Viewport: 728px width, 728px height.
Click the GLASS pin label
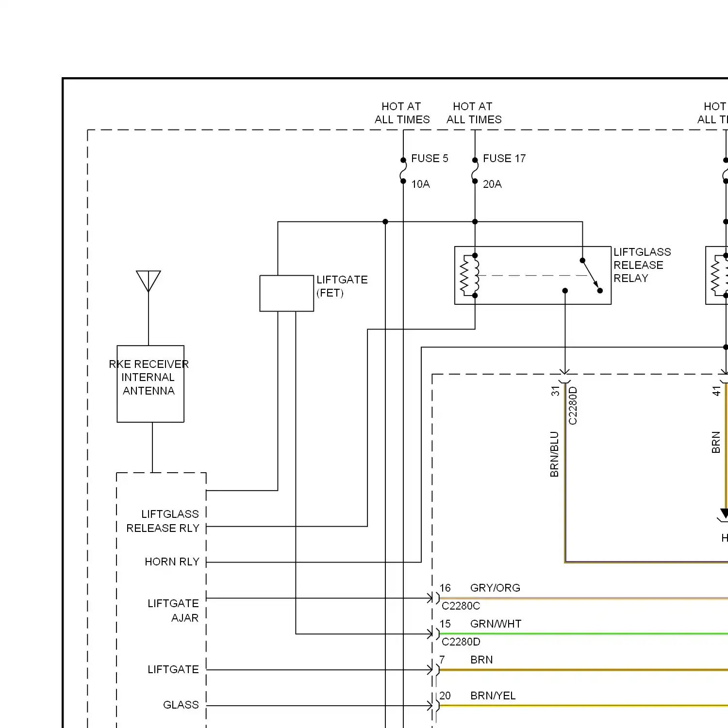pos(181,705)
